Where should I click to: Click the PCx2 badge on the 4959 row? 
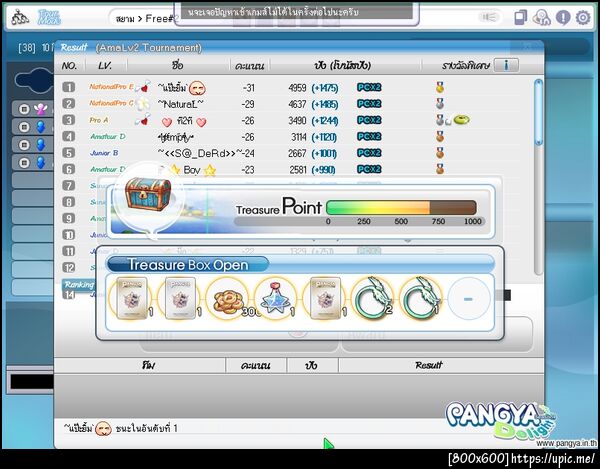tap(369, 88)
